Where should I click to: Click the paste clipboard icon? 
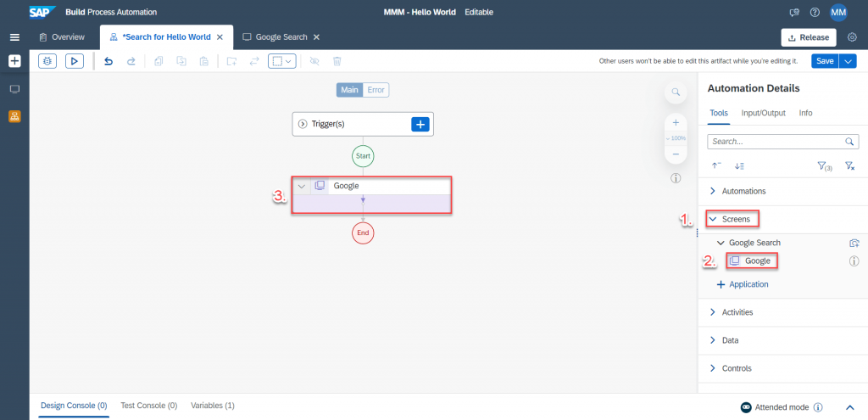click(x=203, y=61)
